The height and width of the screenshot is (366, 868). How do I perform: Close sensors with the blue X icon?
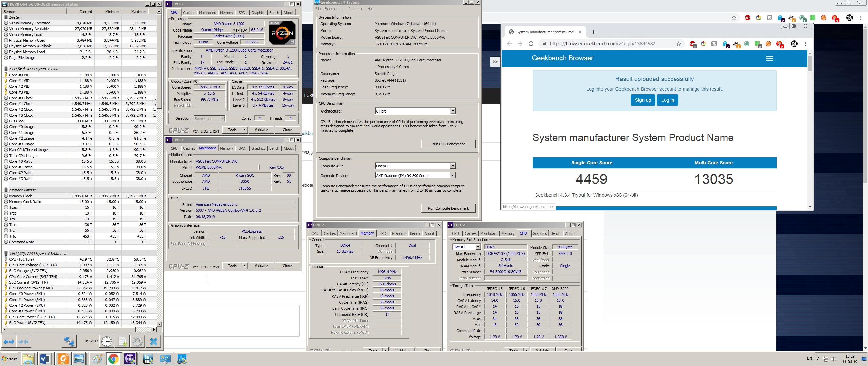(x=153, y=342)
